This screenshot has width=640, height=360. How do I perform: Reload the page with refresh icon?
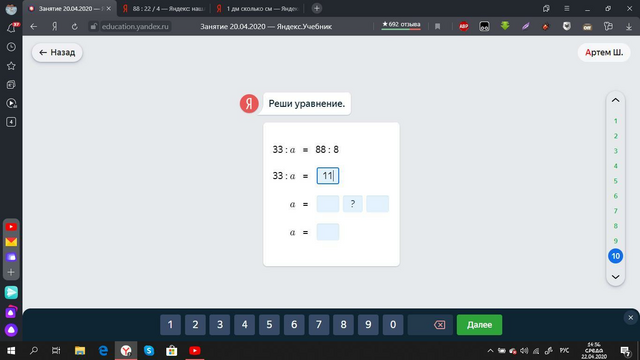tap(74, 27)
